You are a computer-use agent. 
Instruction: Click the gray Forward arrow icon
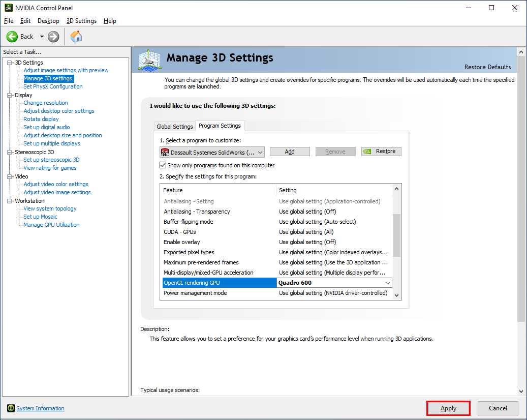tap(53, 37)
